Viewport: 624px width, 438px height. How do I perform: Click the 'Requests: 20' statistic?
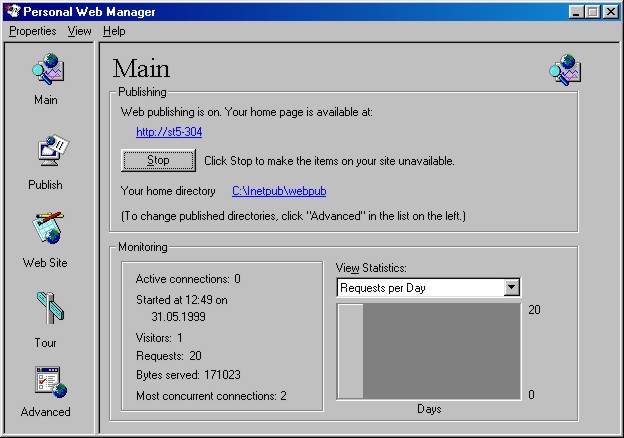[x=169, y=356]
